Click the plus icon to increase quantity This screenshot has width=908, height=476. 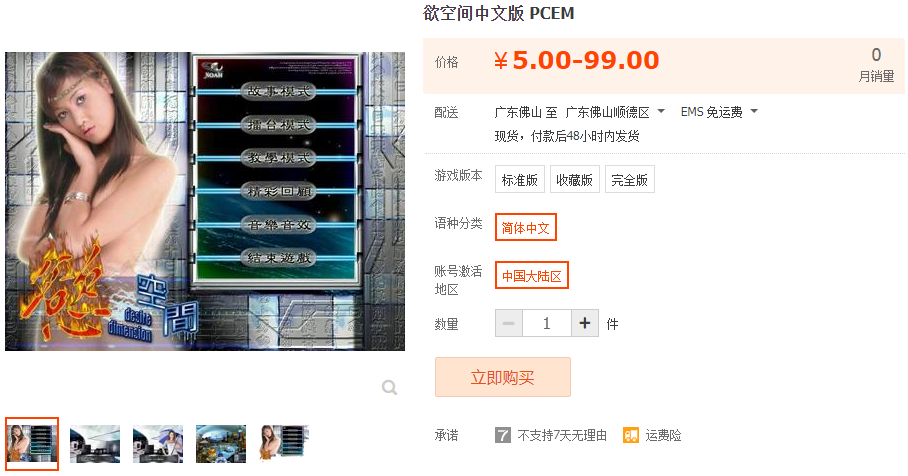[x=585, y=323]
